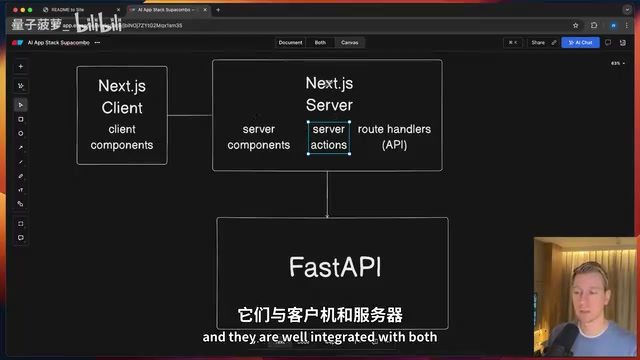This screenshot has width=640, height=360.
Task: Select the rectangle shape tool
Action: click(x=21, y=119)
